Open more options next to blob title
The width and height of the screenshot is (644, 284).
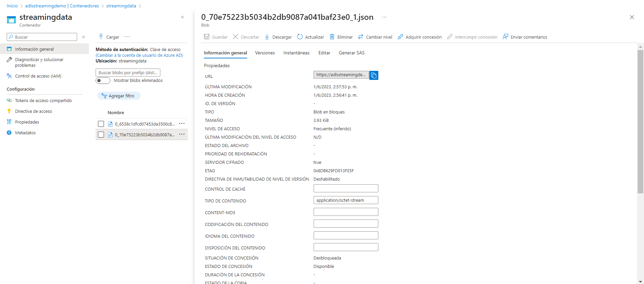point(384,17)
